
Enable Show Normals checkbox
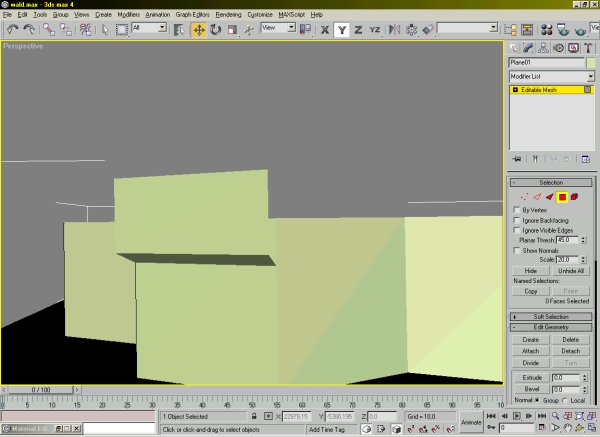516,250
